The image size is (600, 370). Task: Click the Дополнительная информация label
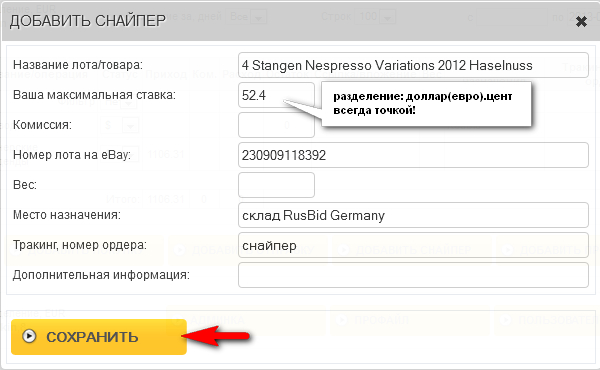pyautogui.click(x=101, y=275)
